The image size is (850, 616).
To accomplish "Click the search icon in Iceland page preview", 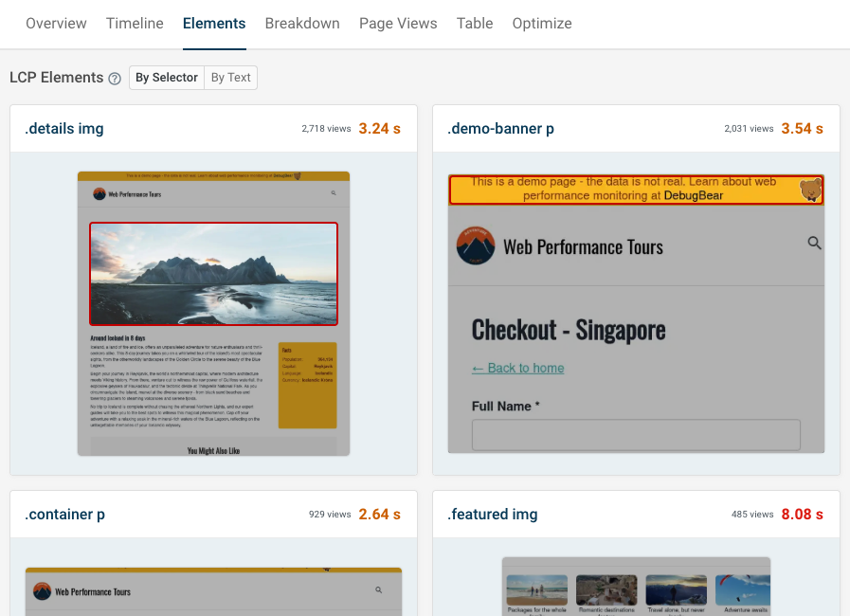I will click(x=334, y=193).
